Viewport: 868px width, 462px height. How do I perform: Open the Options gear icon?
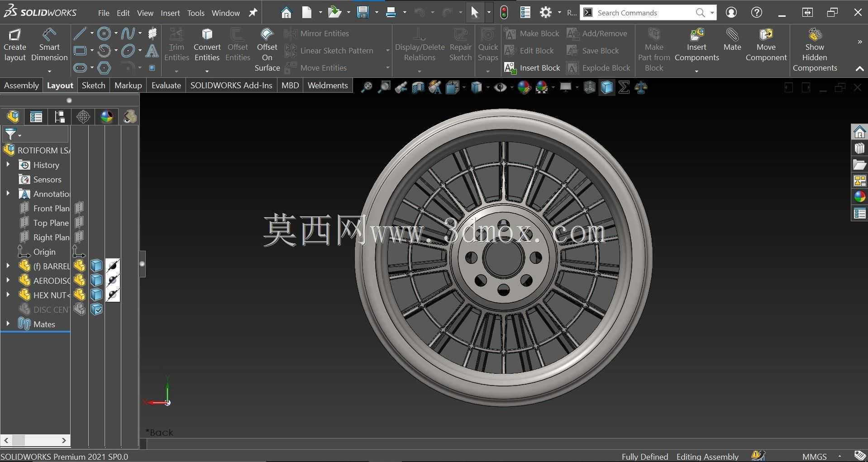pos(546,13)
